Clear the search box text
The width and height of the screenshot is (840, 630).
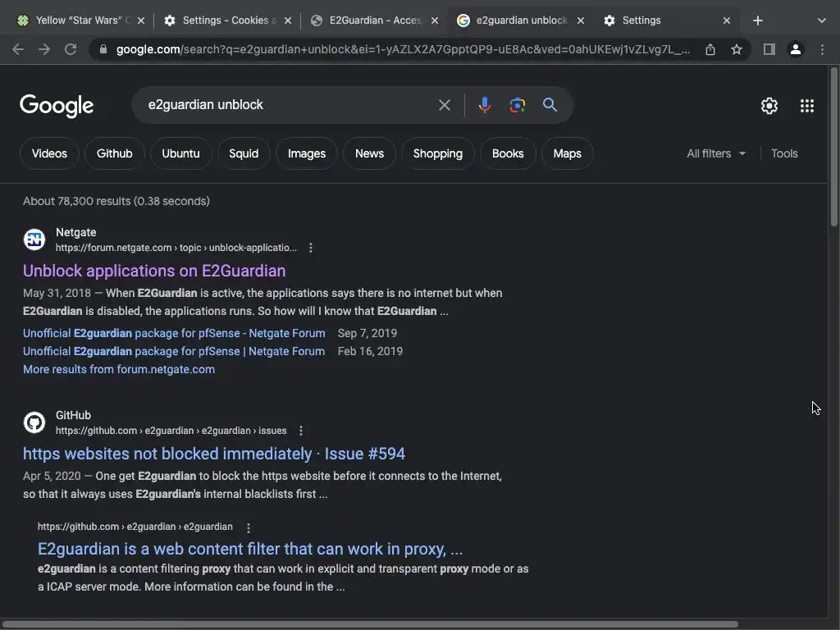pyautogui.click(x=445, y=105)
